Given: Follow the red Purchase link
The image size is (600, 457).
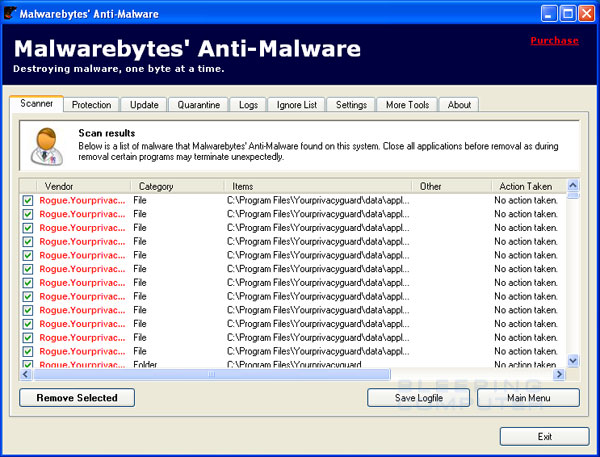Looking at the screenshot, I should (554, 41).
